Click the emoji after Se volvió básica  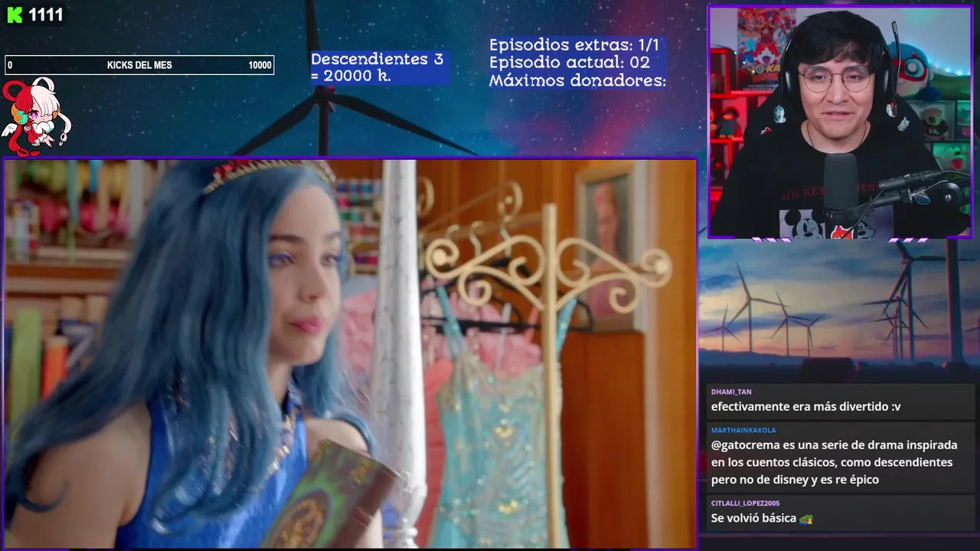point(805,519)
